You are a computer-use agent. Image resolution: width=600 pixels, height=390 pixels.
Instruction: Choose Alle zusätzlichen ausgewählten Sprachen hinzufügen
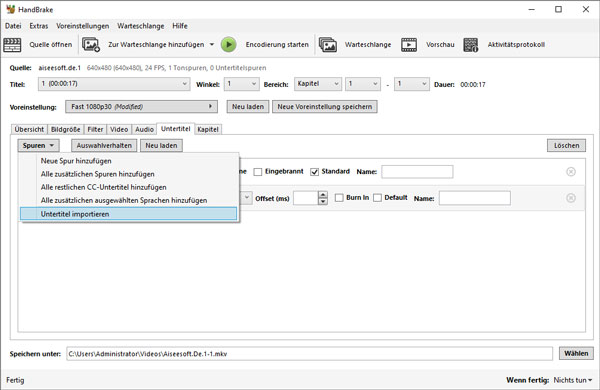129,201
